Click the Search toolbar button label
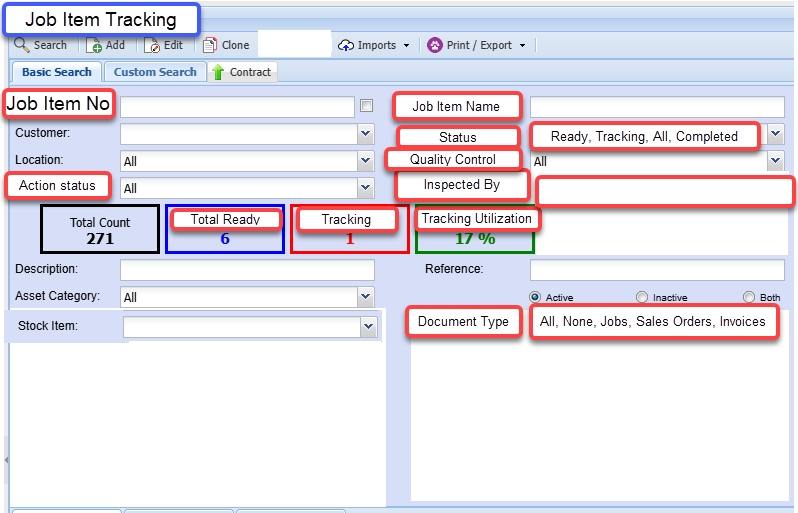This screenshot has height=513, width=798. [50, 45]
